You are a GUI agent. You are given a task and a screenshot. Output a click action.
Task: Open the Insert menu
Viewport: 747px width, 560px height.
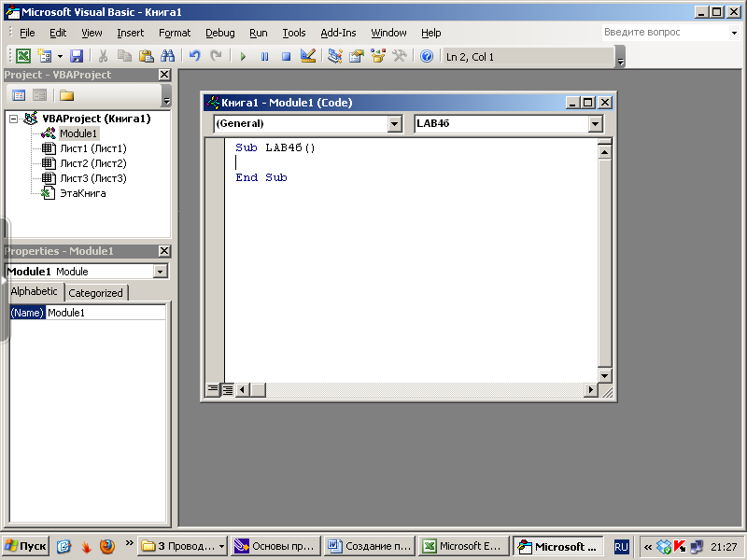point(130,33)
